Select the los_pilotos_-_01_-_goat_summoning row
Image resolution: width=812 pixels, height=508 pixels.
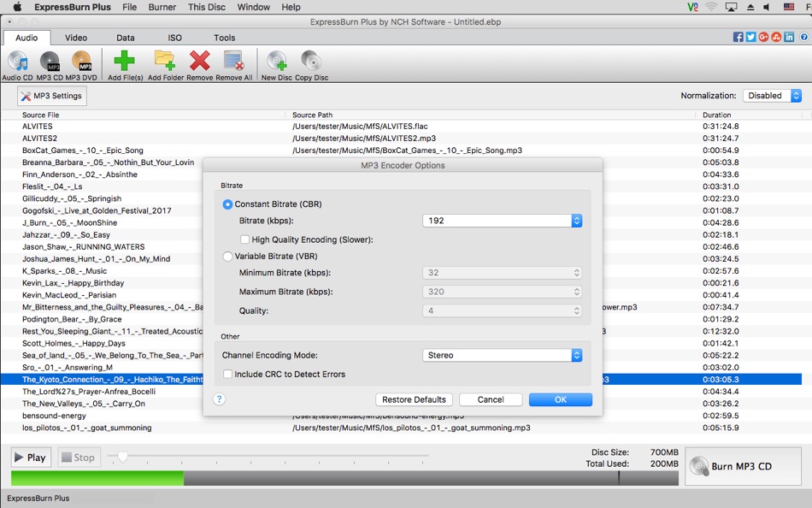coord(402,428)
